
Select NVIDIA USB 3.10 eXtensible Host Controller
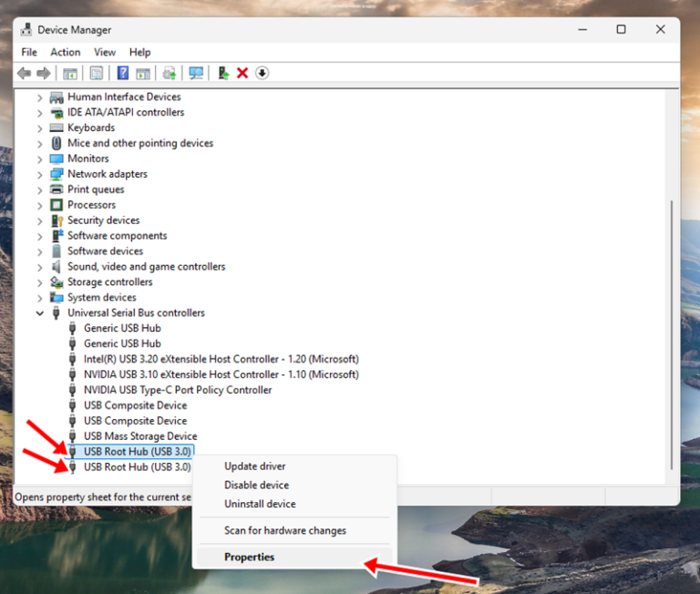pos(221,374)
